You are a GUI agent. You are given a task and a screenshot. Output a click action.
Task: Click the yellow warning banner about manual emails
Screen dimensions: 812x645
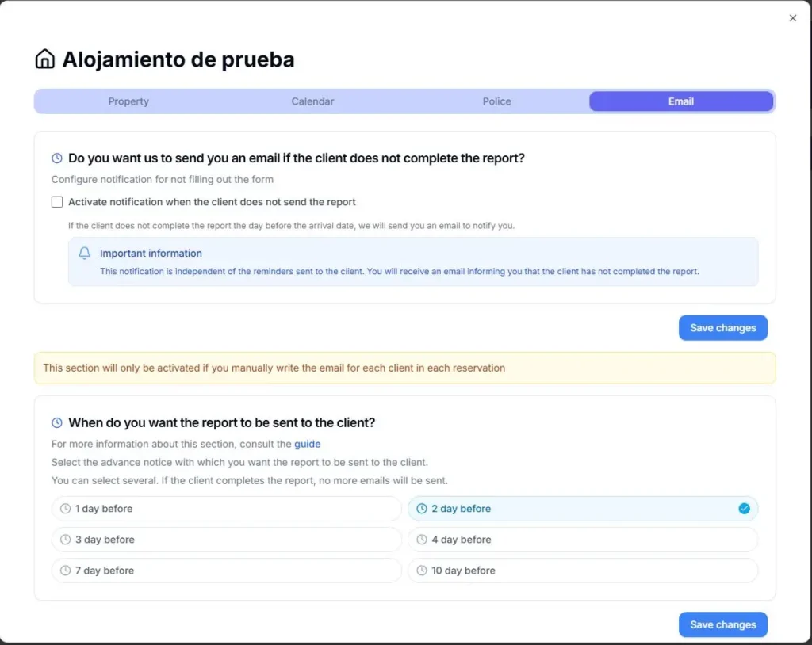tap(404, 368)
